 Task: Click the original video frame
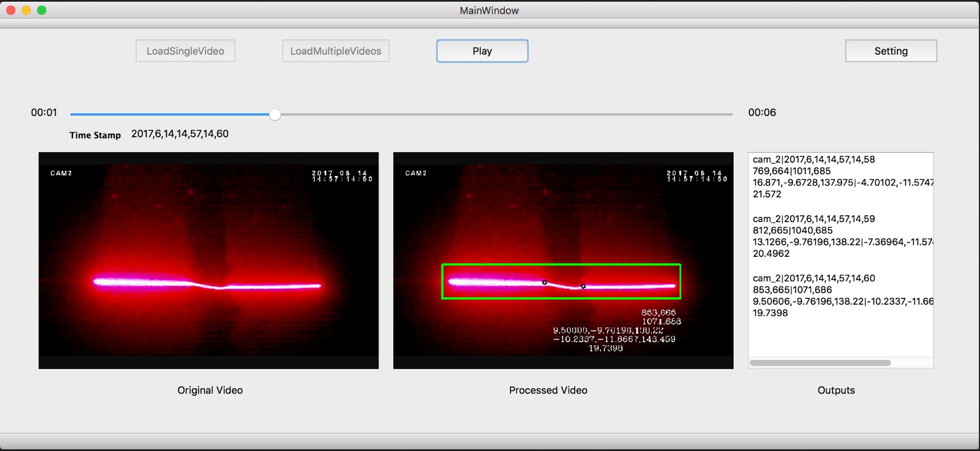208,260
